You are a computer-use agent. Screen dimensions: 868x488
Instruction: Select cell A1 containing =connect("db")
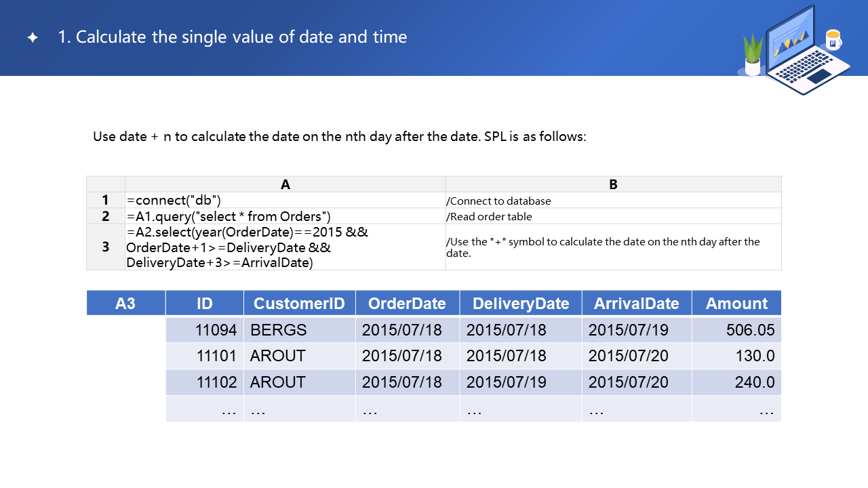[x=285, y=201]
